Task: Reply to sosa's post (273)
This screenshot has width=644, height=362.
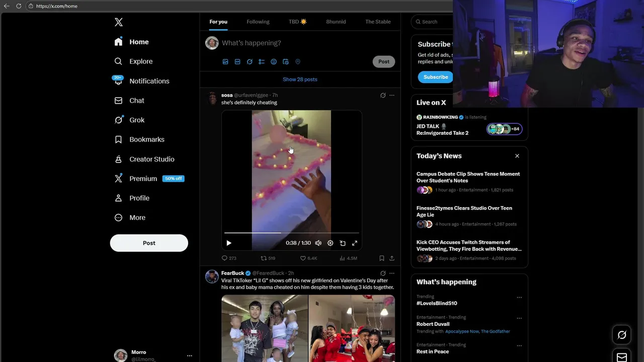Action: [229, 258]
